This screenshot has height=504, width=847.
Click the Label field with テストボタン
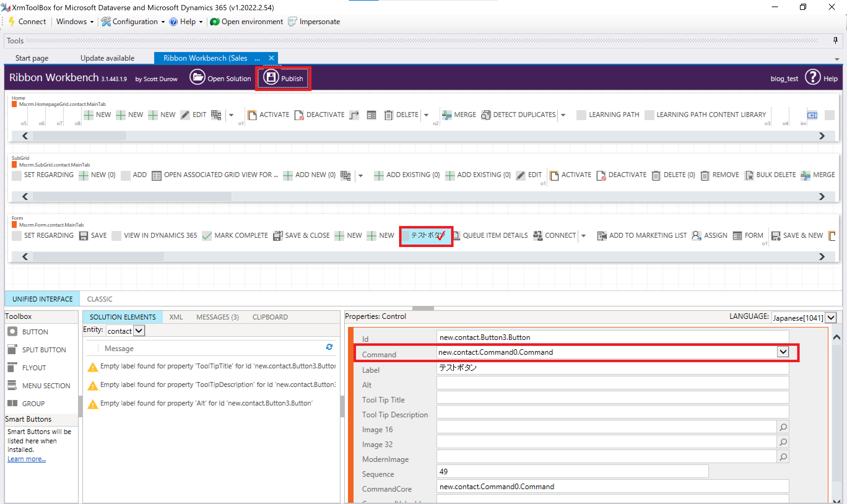pos(612,368)
